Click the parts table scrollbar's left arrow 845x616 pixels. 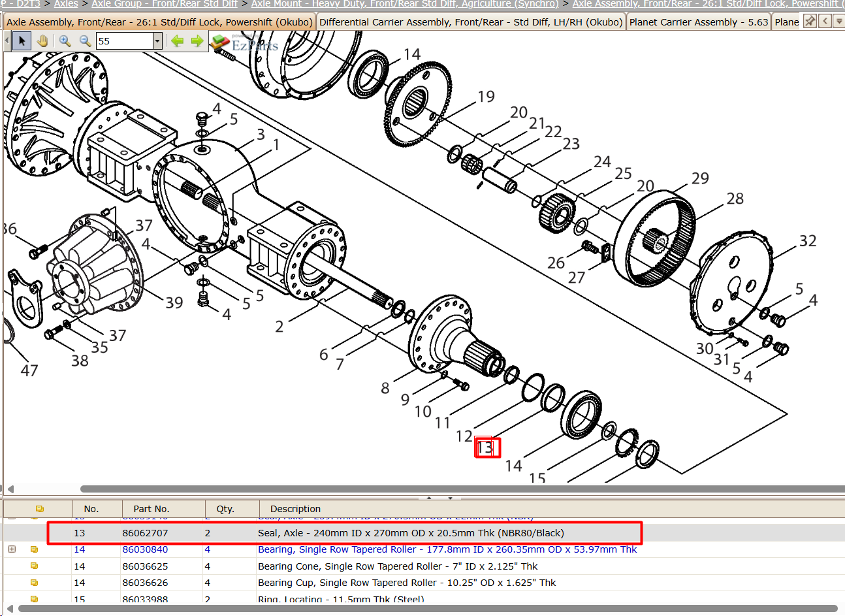(10, 609)
